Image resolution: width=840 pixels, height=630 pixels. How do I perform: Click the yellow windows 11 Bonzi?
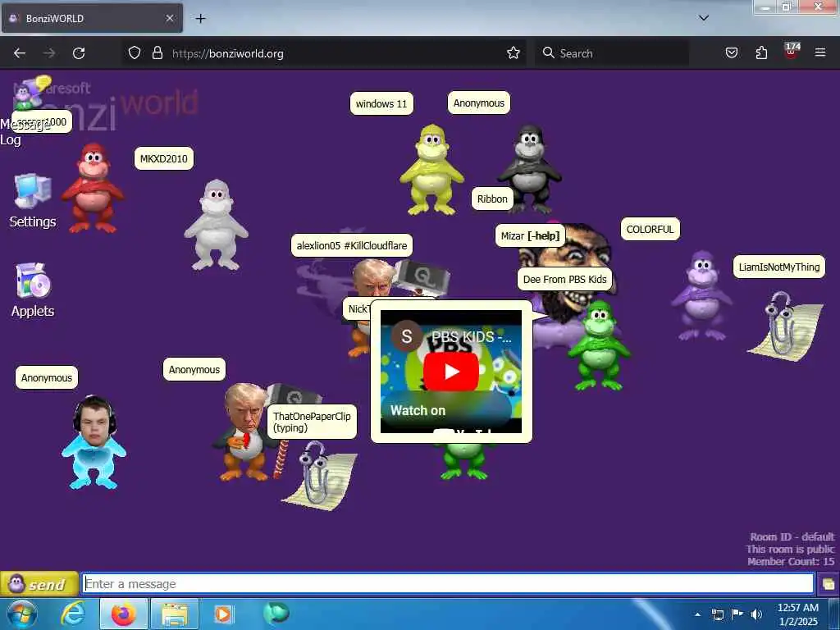[431, 169]
